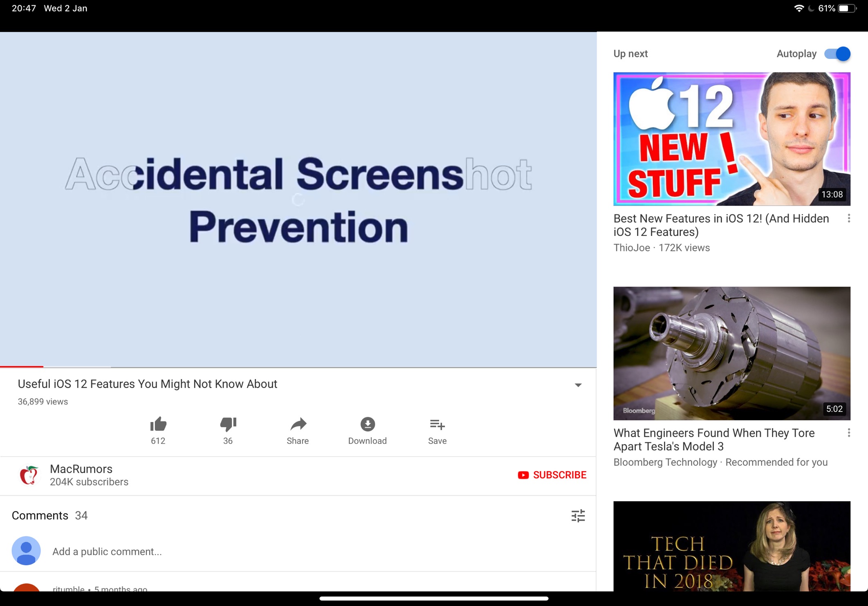Open options menu for Tesla Model 3 video
Screen dimensions: 868x606
849,433
